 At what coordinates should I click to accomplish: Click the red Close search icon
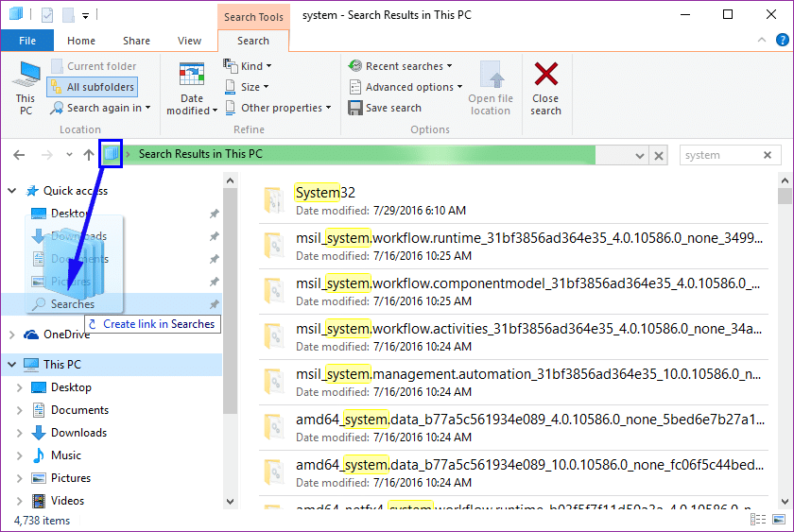pyautogui.click(x=546, y=75)
